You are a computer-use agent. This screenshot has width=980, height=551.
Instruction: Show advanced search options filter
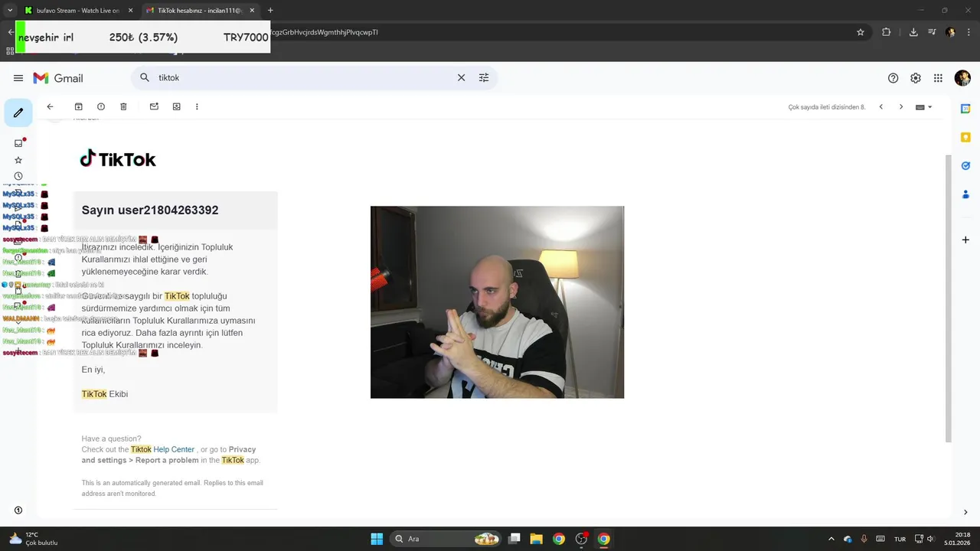pos(484,77)
